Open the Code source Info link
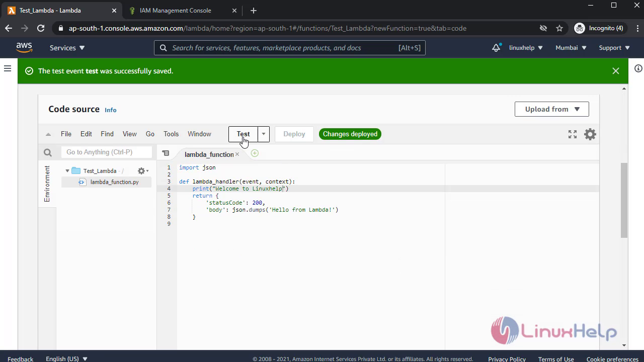 111,110
